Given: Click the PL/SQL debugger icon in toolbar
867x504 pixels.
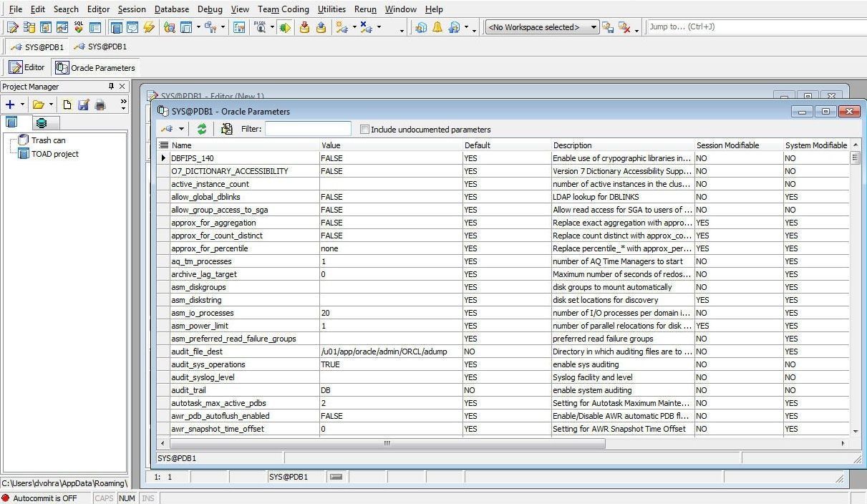Looking at the screenshot, I should point(260,27).
